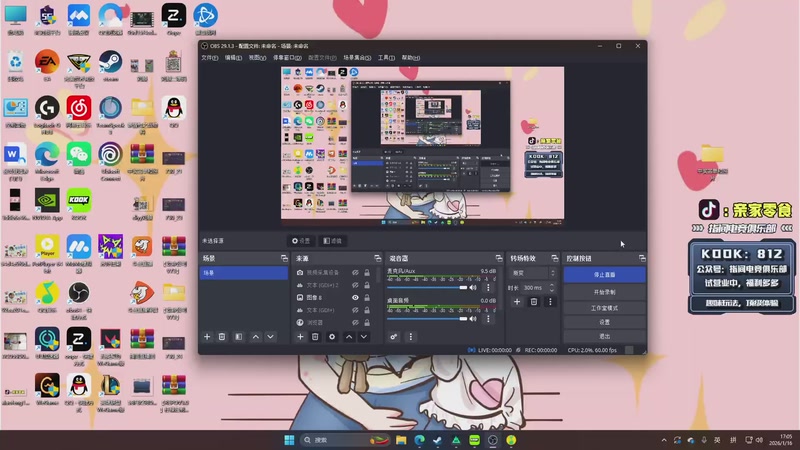Step the 300 ms transition duration spinner
This screenshot has height=450, width=800.
552,288
